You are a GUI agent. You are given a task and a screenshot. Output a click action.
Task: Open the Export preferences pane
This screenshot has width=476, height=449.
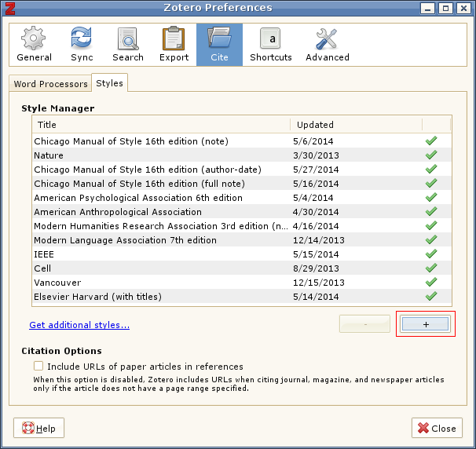coord(174,45)
